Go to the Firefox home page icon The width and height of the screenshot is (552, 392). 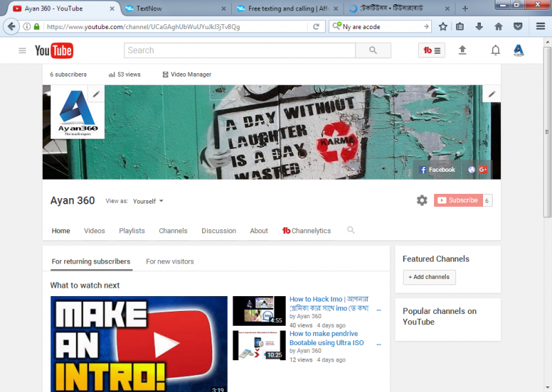(x=498, y=26)
